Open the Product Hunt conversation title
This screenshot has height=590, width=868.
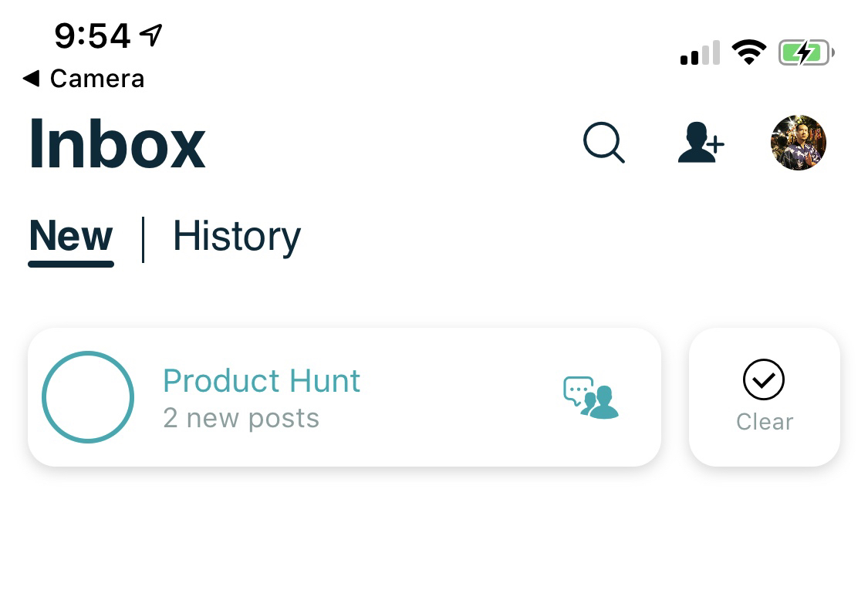coord(262,381)
